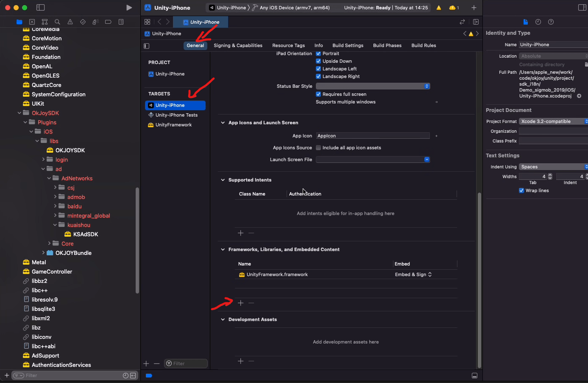This screenshot has width=588, height=383.
Task: Uncheck Upside Down orientation
Action: tap(318, 61)
